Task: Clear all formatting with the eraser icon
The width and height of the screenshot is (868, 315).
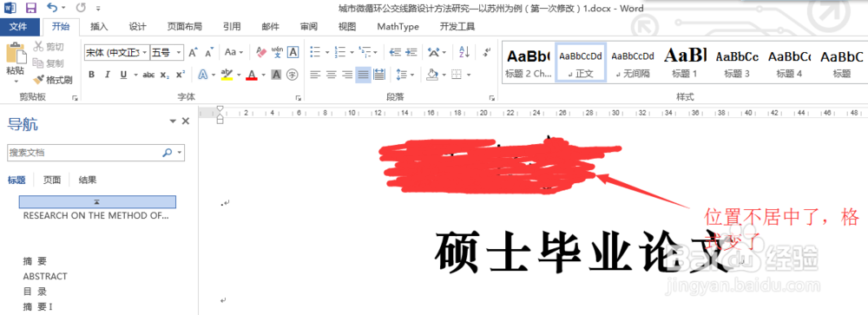Action: pyautogui.click(x=261, y=53)
